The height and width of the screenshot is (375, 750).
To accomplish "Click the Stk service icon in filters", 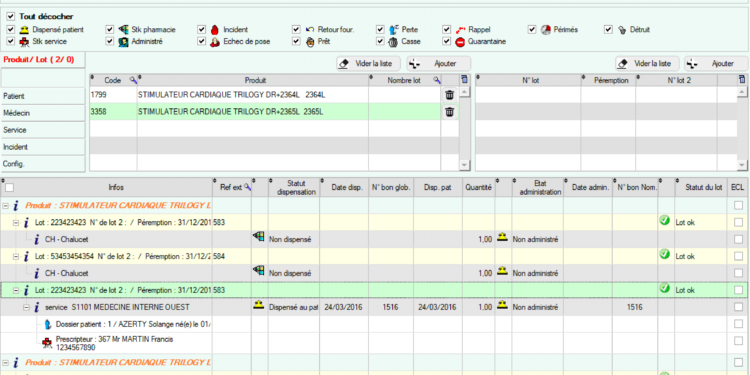I will point(24,42).
